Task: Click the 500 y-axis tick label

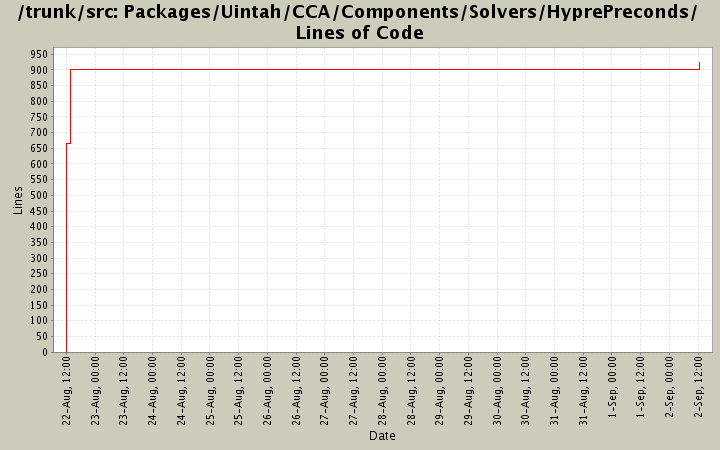Action: pyautogui.click(x=39, y=195)
